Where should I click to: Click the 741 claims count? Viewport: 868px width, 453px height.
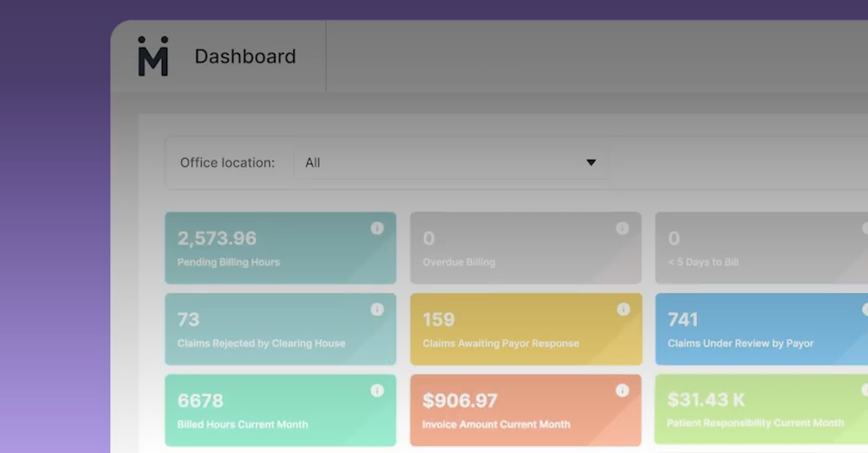coord(683,320)
